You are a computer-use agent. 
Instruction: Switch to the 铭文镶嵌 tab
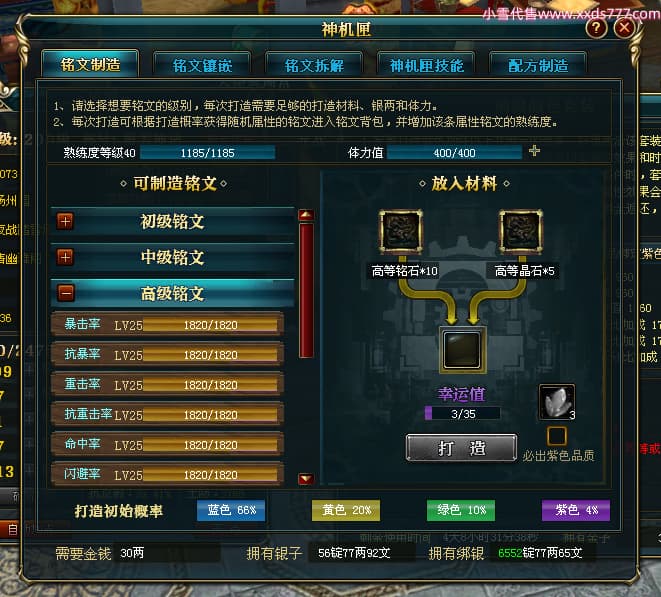click(x=202, y=65)
